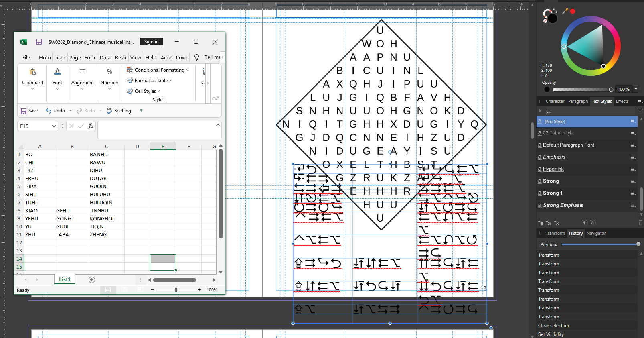The width and height of the screenshot is (644, 338).
Task: Click Spelling check in quick access toolbar
Action: pos(119,111)
